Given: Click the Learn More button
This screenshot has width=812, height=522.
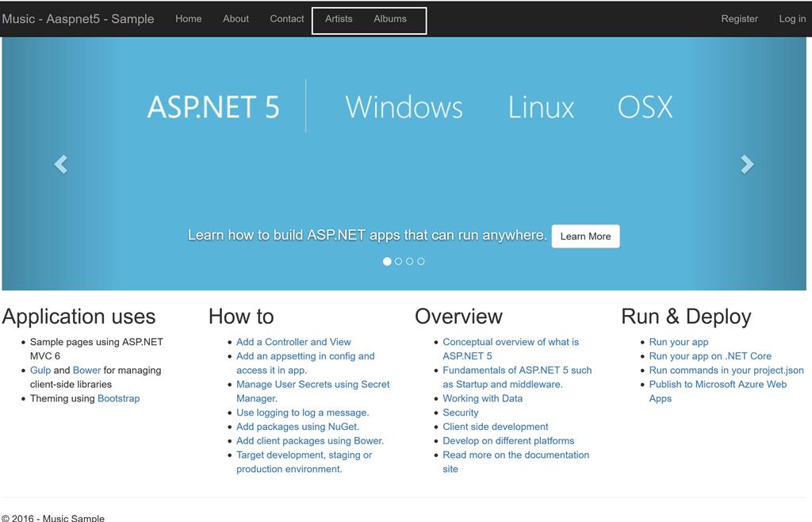Looking at the screenshot, I should pyautogui.click(x=586, y=236).
